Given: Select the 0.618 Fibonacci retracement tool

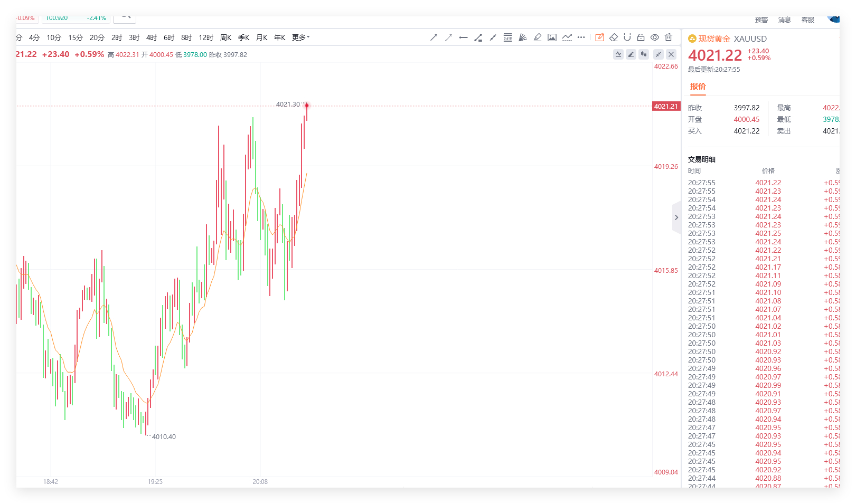Looking at the screenshot, I should (x=507, y=37).
